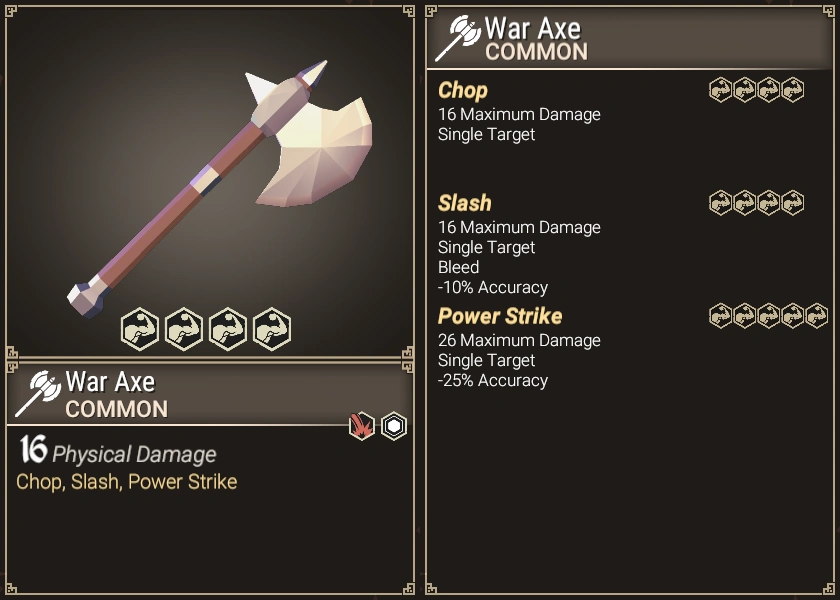Click the fifth strength icon for Power Strike
The image size is (840, 600).
coord(816,316)
